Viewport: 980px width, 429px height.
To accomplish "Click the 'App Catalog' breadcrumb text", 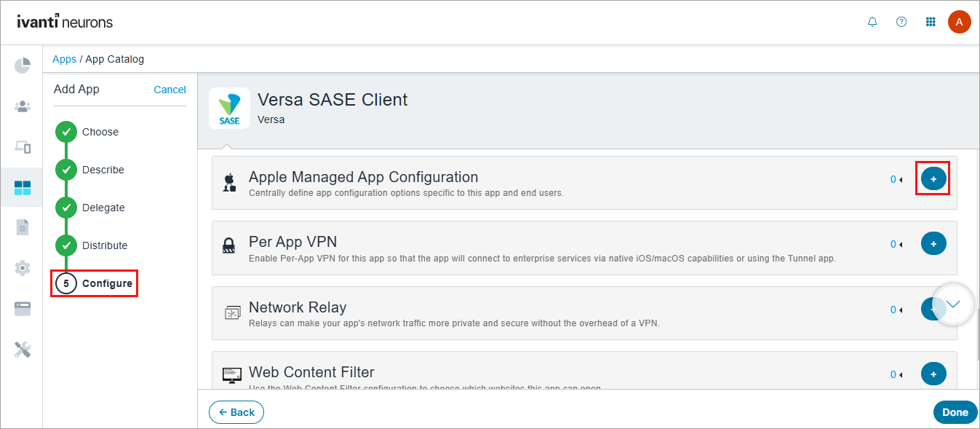I will [x=115, y=59].
